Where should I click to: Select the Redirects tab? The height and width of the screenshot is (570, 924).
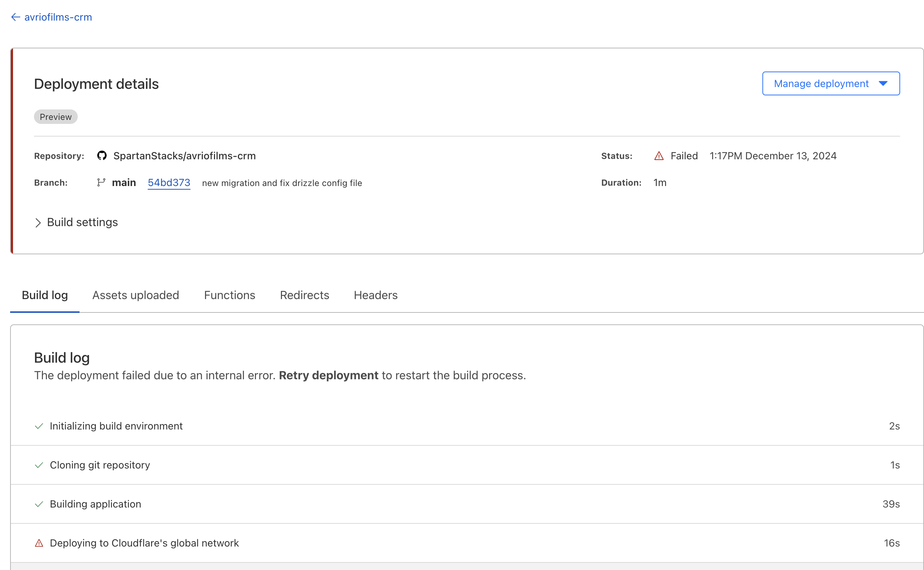click(x=304, y=295)
